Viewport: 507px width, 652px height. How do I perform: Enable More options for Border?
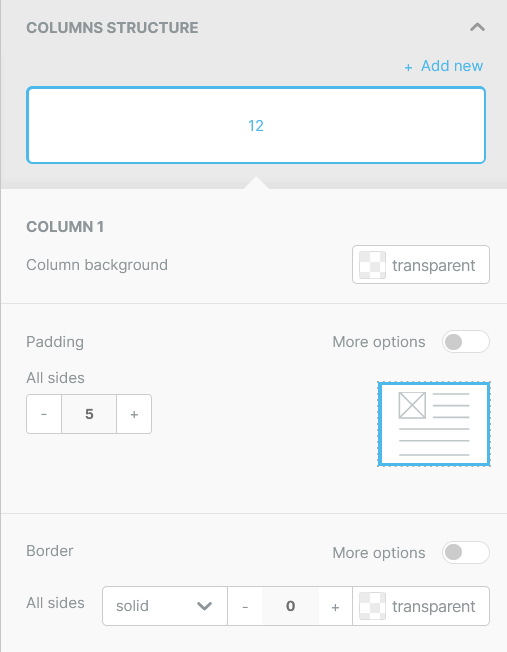465,553
